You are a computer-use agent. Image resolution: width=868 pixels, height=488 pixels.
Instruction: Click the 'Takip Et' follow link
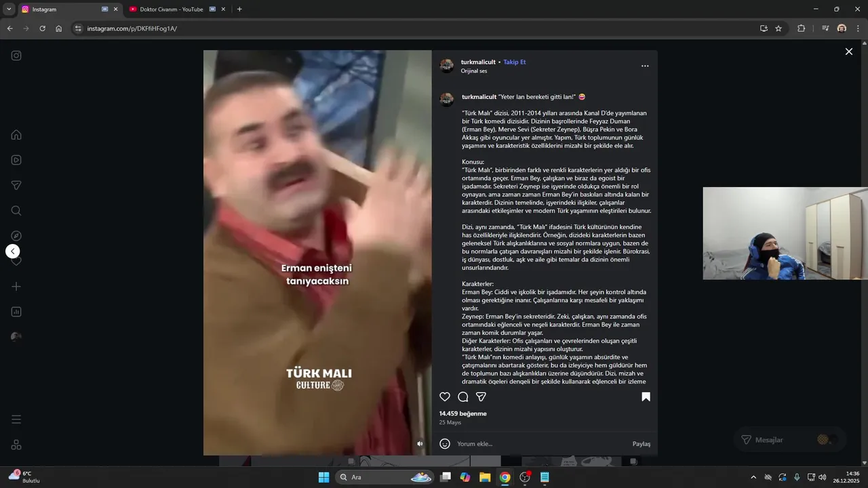[x=515, y=62]
